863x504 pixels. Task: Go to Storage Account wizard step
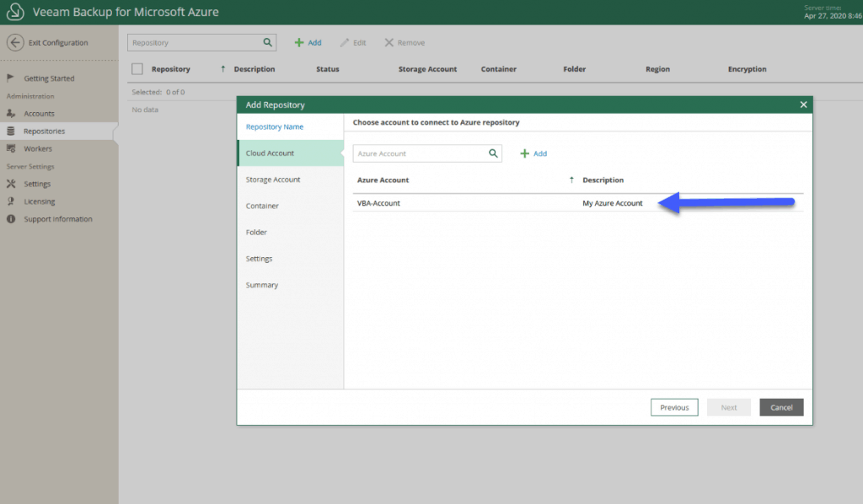(x=290, y=180)
